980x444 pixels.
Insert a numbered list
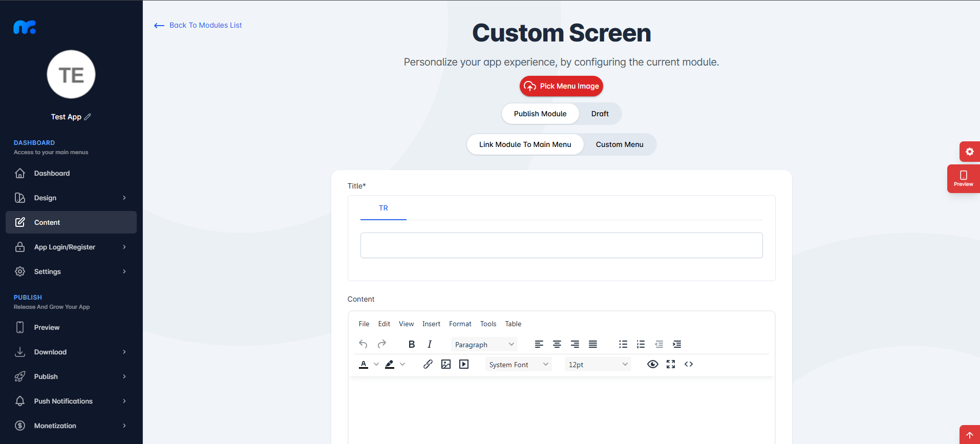tap(641, 344)
